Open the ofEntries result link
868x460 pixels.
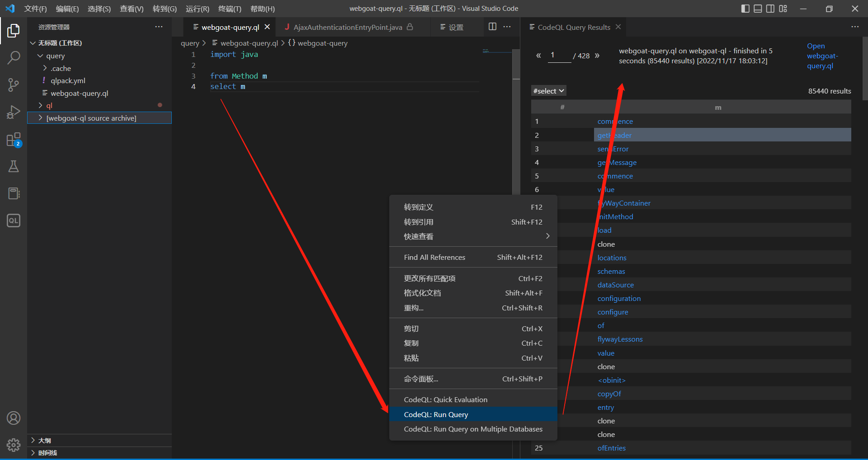click(x=611, y=448)
